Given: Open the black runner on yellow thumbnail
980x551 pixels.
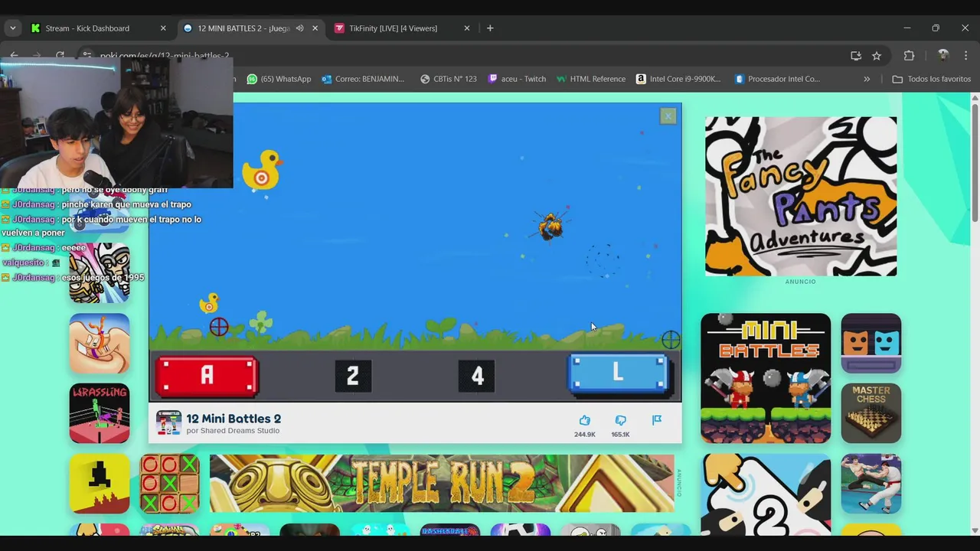Looking at the screenshot, I should [100, 484].
